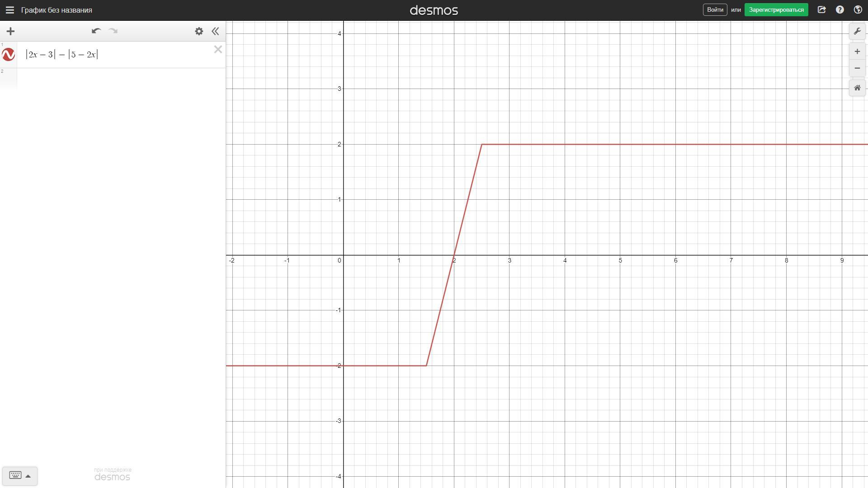Open expression list settings gear
Screen dimensions: 868x488
tap(199, 31)
